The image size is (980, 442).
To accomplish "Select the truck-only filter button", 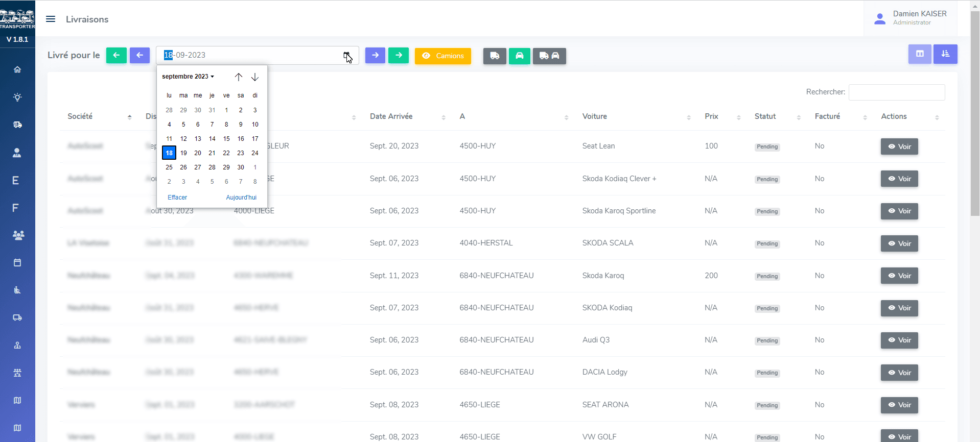I will click(495, 56).
